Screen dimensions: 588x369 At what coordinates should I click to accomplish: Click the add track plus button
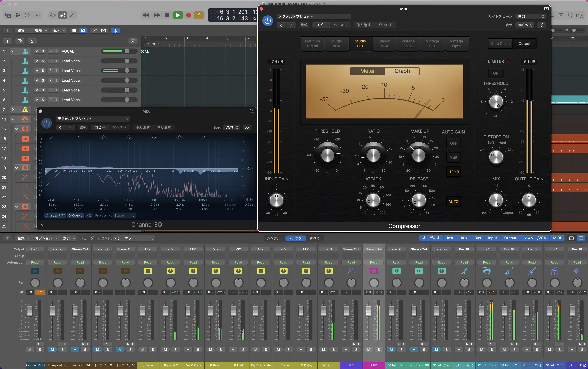tap(7, 41)
